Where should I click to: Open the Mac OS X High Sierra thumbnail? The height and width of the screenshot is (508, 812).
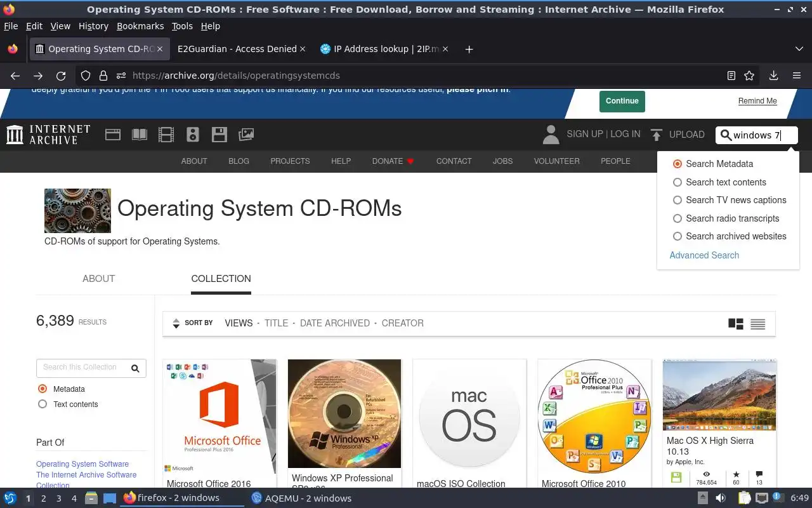tap(719, 395)
